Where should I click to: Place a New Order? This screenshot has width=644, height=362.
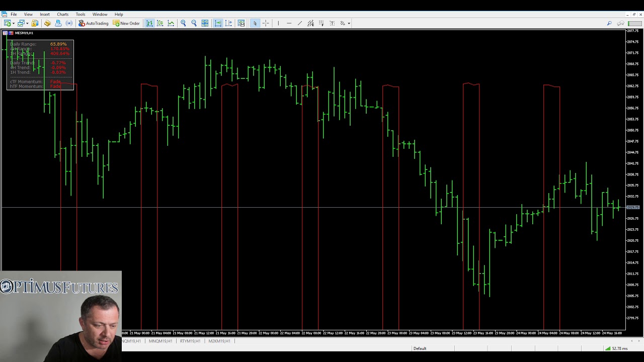coord(129,23)
